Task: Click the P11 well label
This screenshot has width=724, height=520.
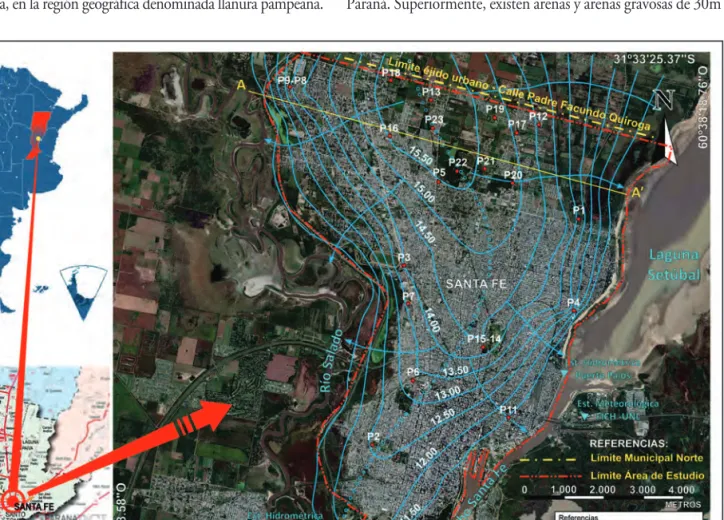Action: [x=508, y=410]
